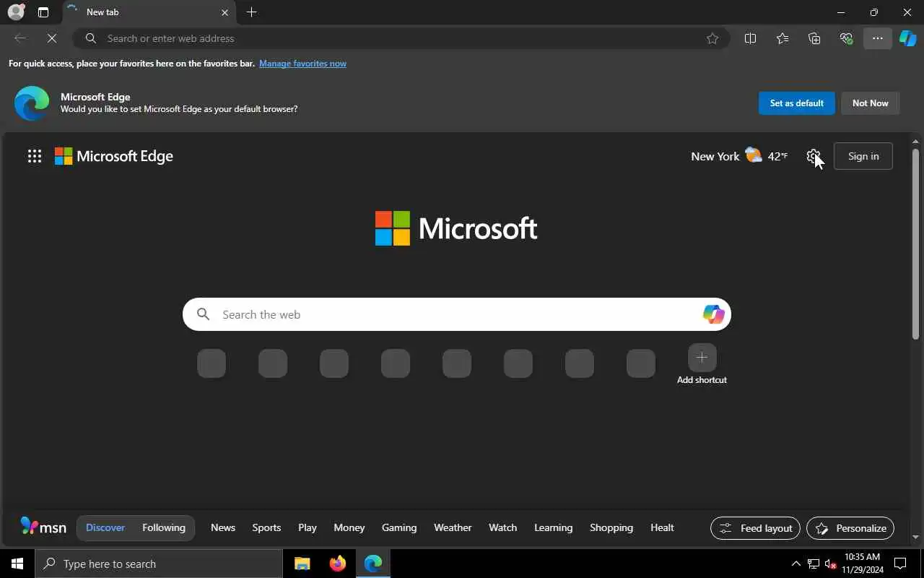Open the Favorites list icon
924x578 pixels.
[783, 38]
